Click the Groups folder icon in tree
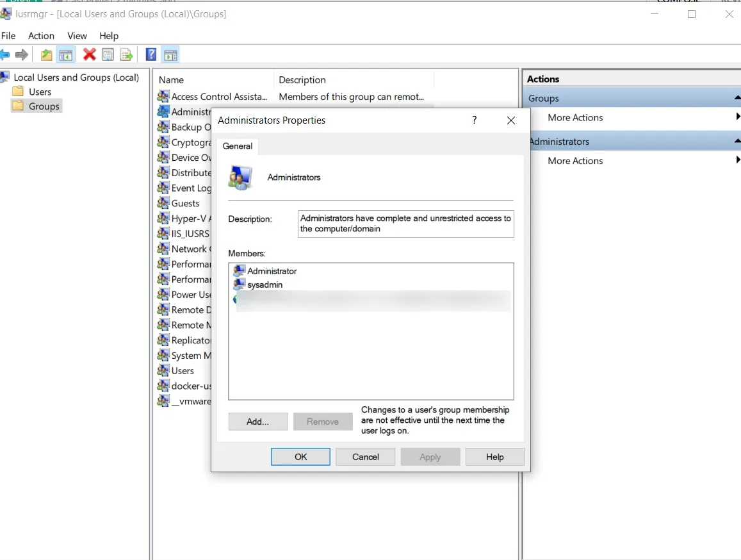Image resolution: width=741 pixels, height=560 pixels. [18, 106]
